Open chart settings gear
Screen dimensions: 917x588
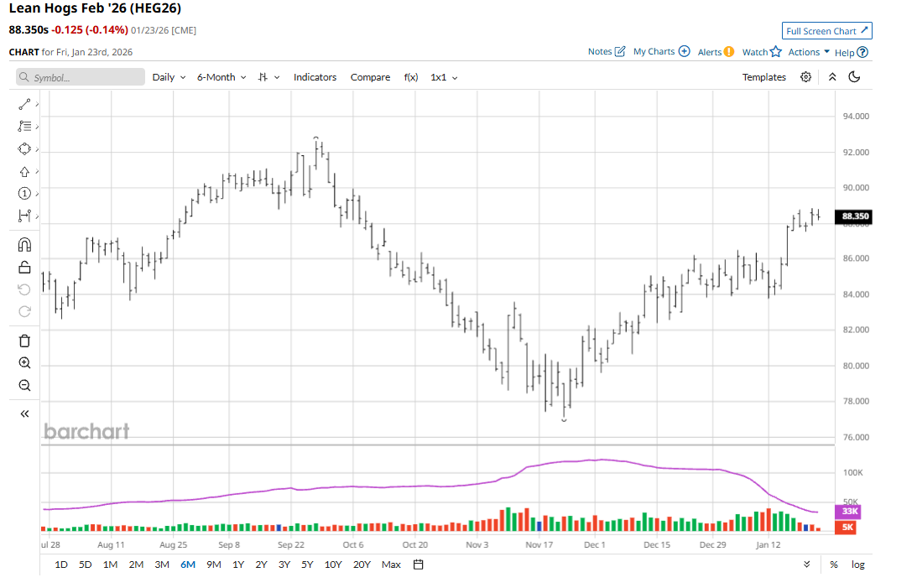pos(806,77)
